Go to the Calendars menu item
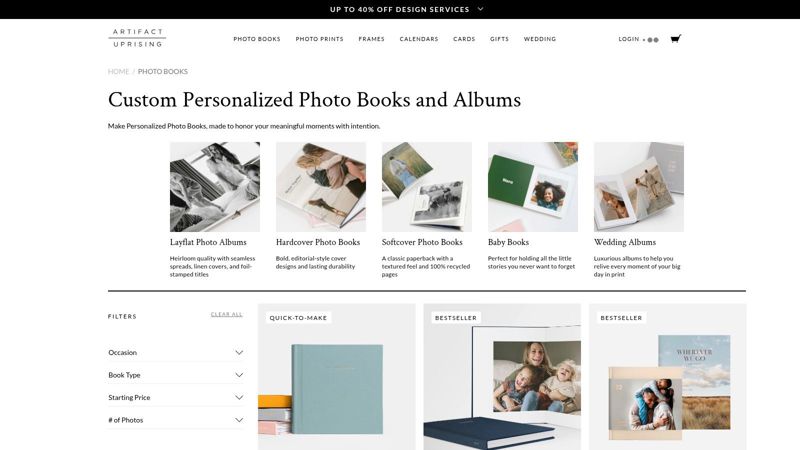 click(419, 39)
